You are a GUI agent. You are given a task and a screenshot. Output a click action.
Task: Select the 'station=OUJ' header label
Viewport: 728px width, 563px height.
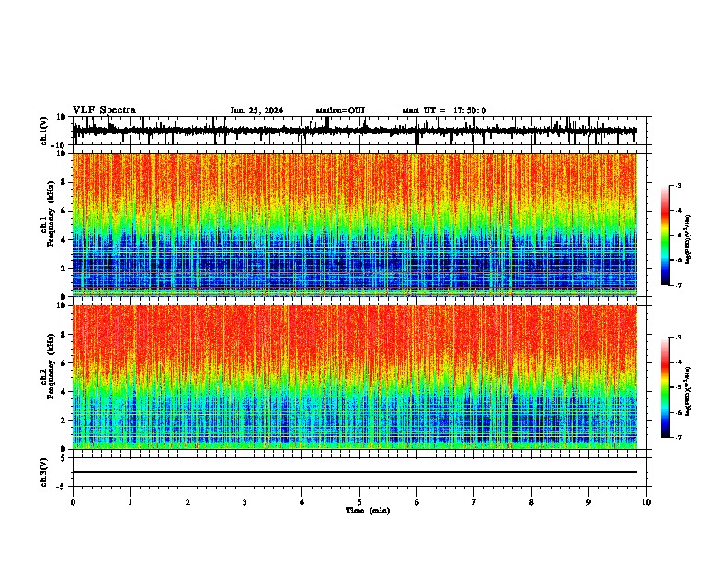pyautogui.click(x=340, y=110)
